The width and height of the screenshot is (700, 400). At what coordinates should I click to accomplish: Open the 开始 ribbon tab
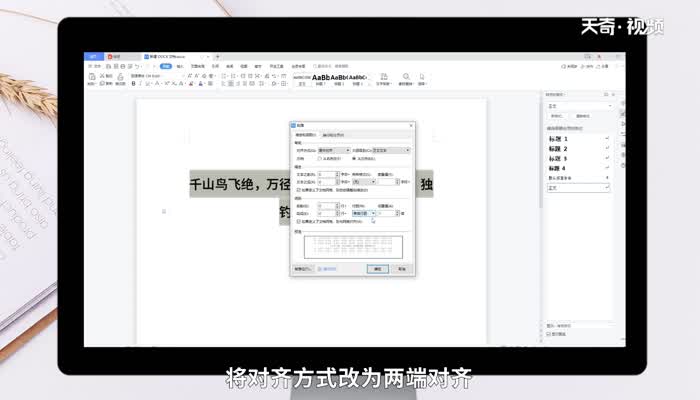coord(166,66)
